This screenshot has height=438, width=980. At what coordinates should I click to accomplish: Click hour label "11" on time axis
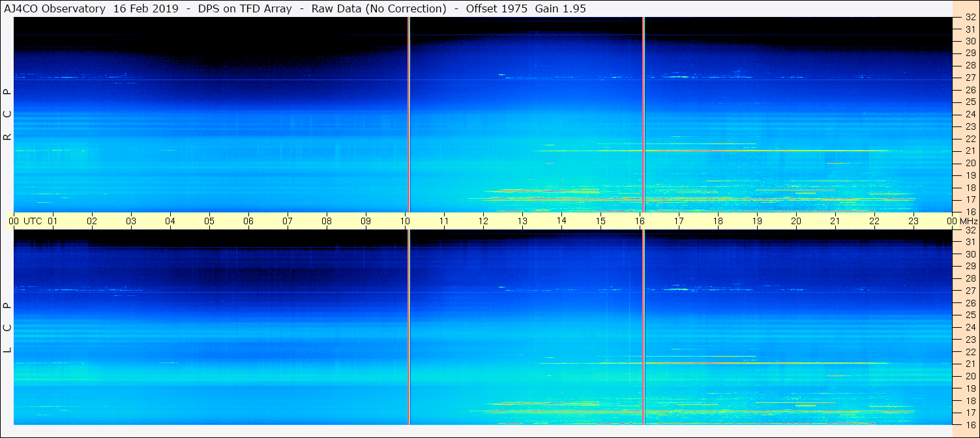click(x=444, y=221)
